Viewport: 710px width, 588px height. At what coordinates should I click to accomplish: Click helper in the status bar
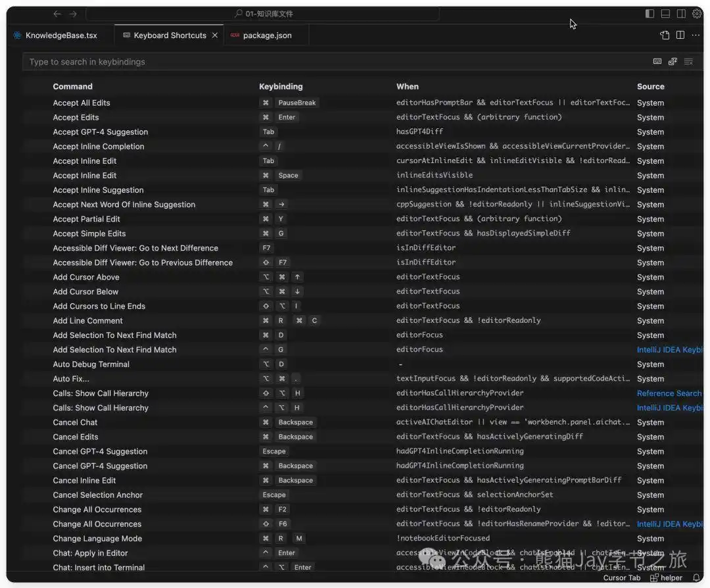[670, 577]
